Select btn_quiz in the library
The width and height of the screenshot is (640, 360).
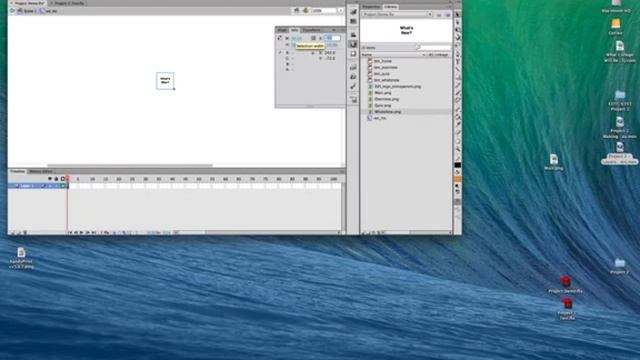click(382, 74)
